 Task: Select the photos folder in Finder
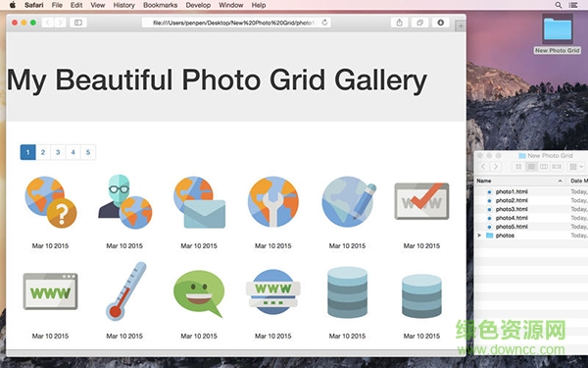505,236
